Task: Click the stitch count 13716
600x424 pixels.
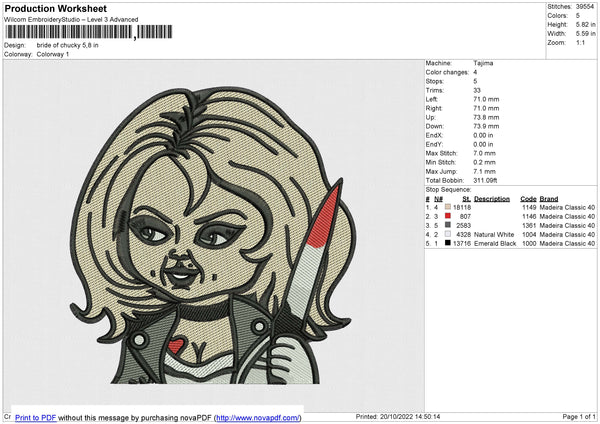Action: click(x=462, y=243)
